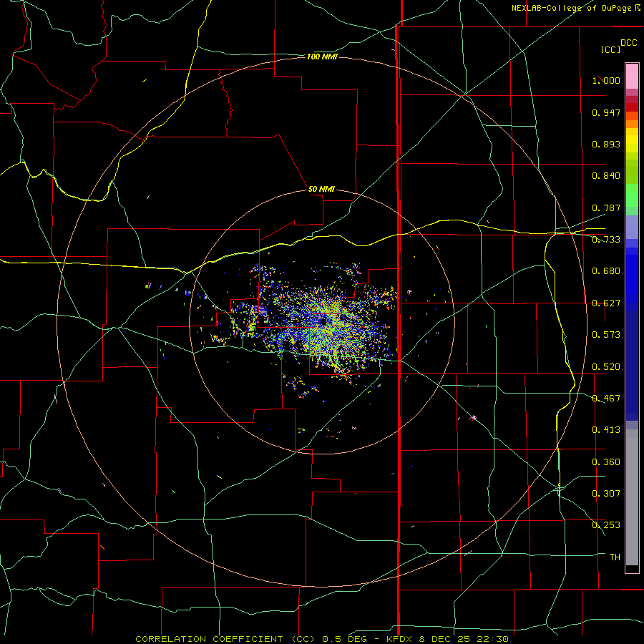Click the 0.840 scale value
The height and width of the screenshot is (644, 644).
[606, 176]
